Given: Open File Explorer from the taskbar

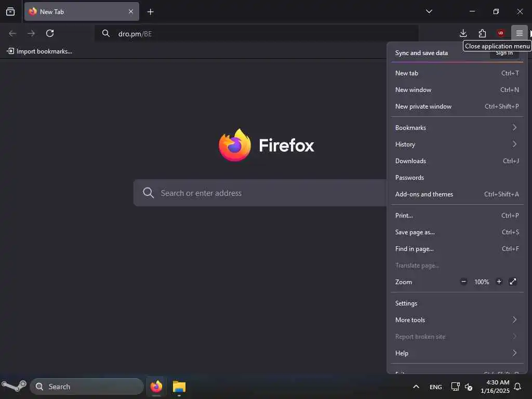Looking at the screenshot, I should click(x=179, y=387).
